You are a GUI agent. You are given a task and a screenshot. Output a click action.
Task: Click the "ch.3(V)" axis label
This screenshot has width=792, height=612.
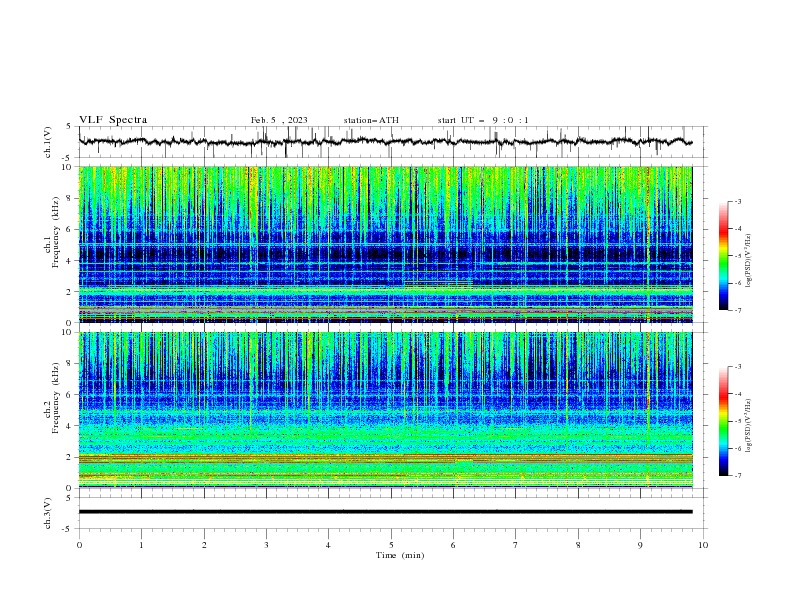[x=48, y=513]
